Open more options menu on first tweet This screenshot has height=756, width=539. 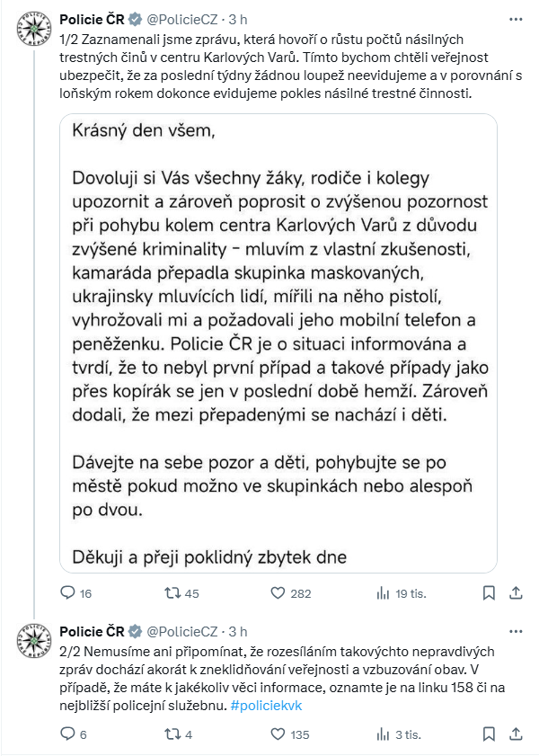(514, 18)
